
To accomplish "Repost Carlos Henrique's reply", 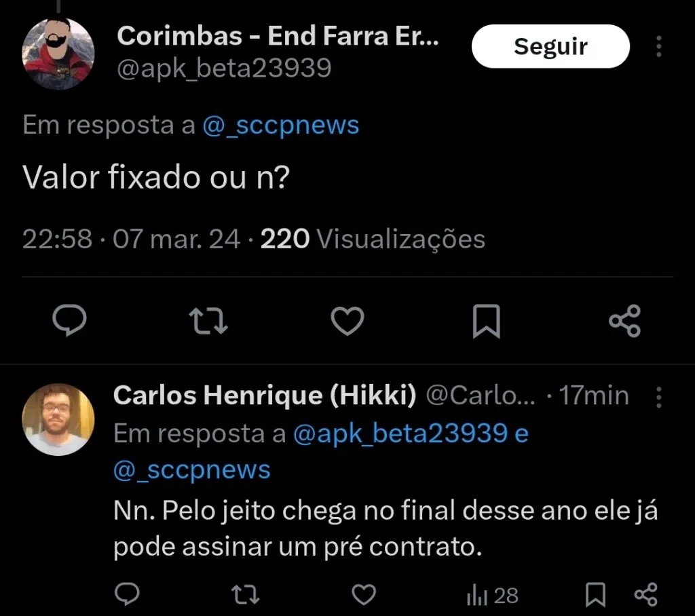I will 246,595.
